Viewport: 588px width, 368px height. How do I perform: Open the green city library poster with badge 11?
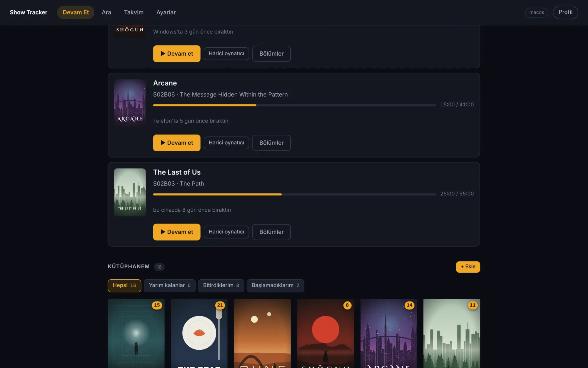452,333
